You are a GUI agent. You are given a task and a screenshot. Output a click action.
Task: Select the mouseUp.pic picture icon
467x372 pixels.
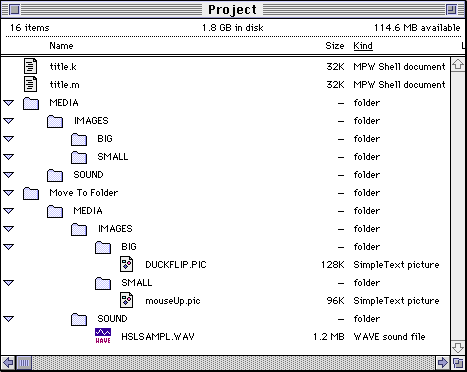(x=126, y=300)
